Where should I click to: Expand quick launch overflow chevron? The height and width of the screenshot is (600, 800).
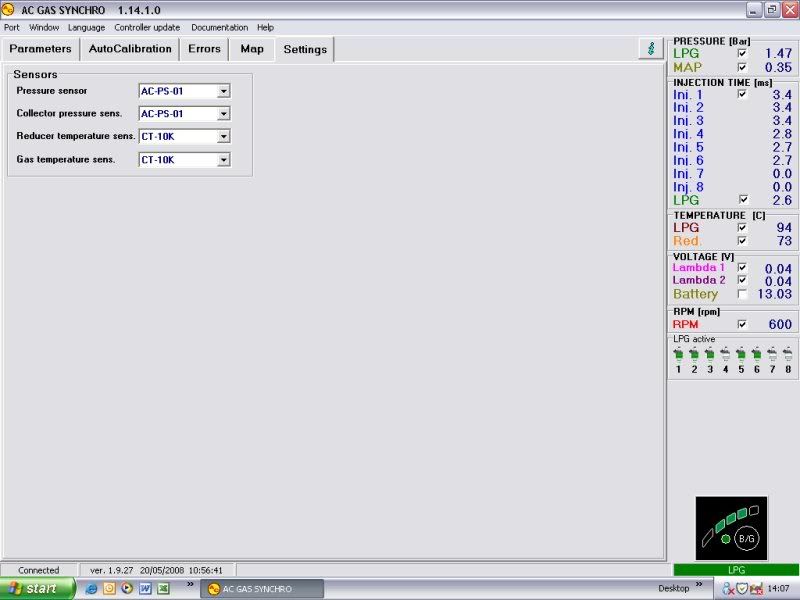[x=190, y=584]
